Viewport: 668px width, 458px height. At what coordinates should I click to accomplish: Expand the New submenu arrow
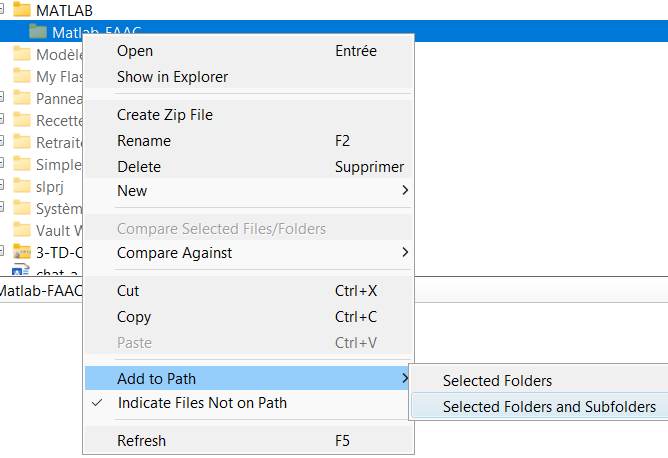pyautogui.click(x=405, y=190)
